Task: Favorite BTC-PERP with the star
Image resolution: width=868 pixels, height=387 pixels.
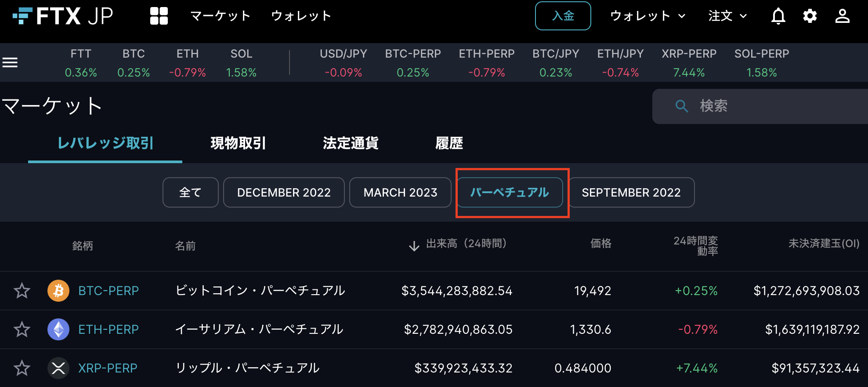Action: (22, 291)
